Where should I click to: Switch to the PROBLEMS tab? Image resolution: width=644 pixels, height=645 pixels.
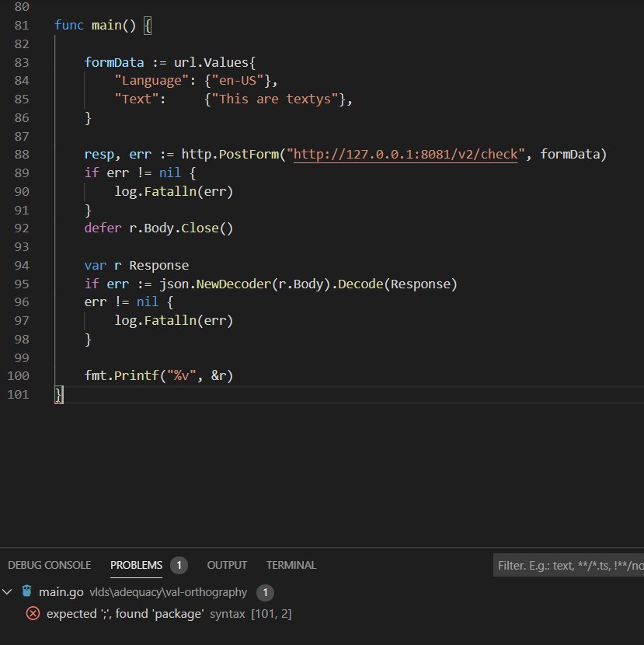[136, 565]
